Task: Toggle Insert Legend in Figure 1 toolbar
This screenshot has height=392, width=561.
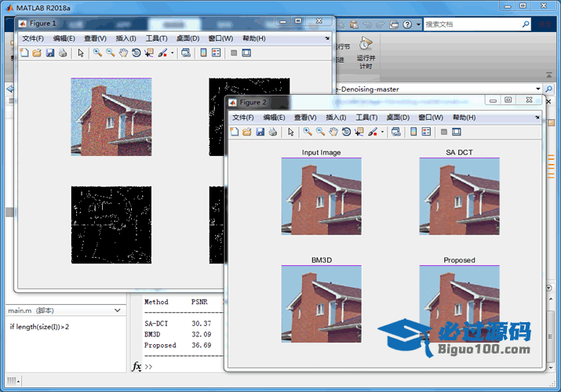Action: pyautogui.click(x=216, y=53)
